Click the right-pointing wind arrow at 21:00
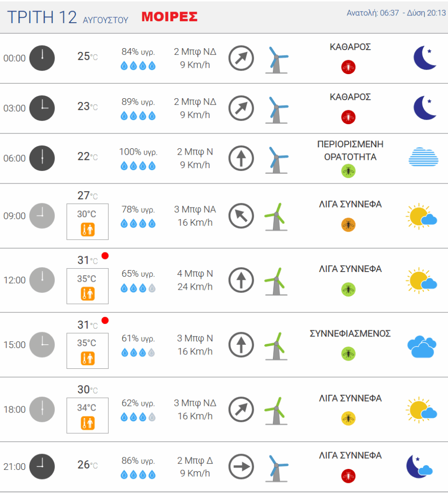Image resolution: width=448 pixels, height=493 pixels. pos(241,467)
